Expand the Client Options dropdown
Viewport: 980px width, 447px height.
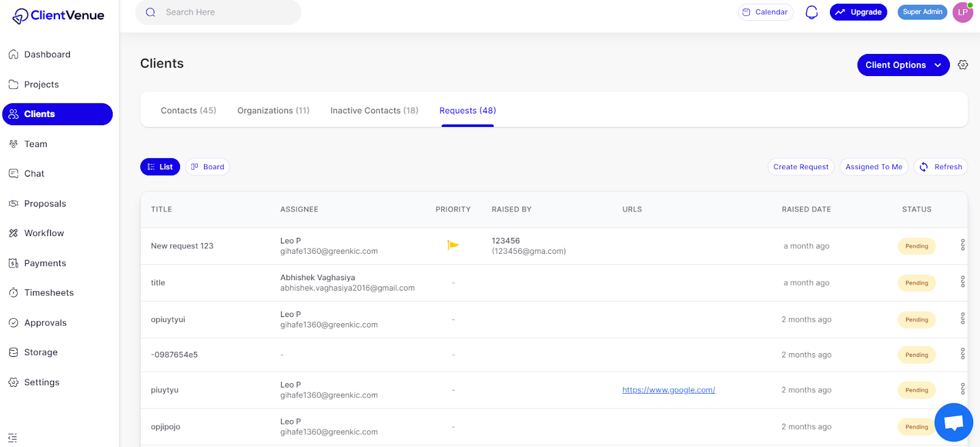click(903, 65)
